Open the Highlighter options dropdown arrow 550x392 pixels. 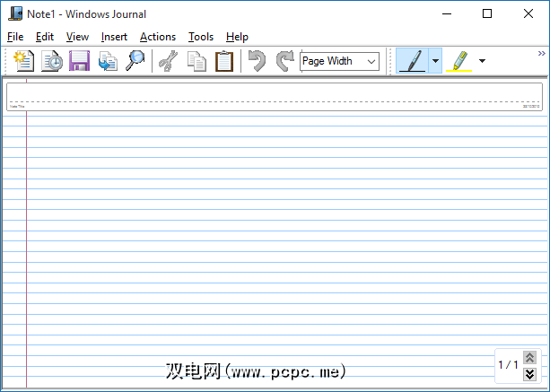pos(483,61)
